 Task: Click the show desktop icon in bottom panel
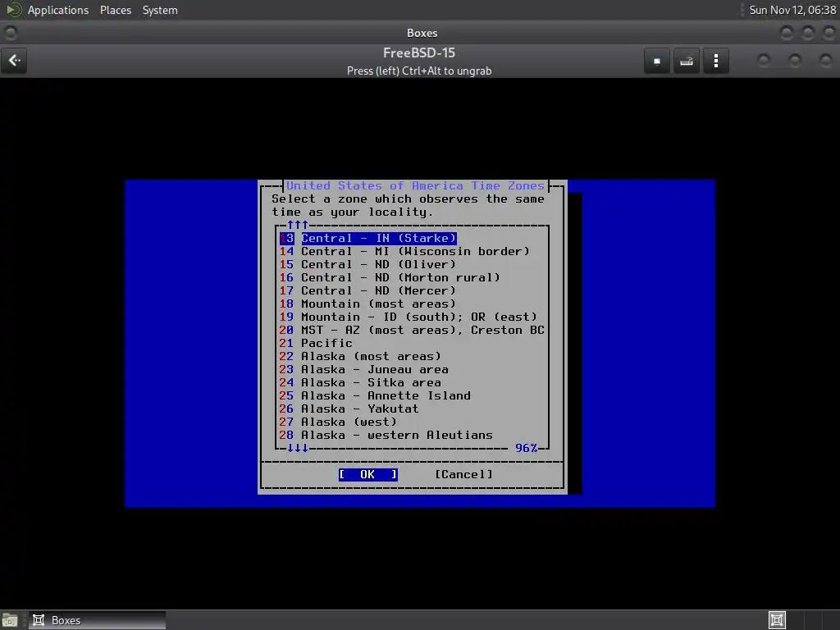click(x=10, y=620)
